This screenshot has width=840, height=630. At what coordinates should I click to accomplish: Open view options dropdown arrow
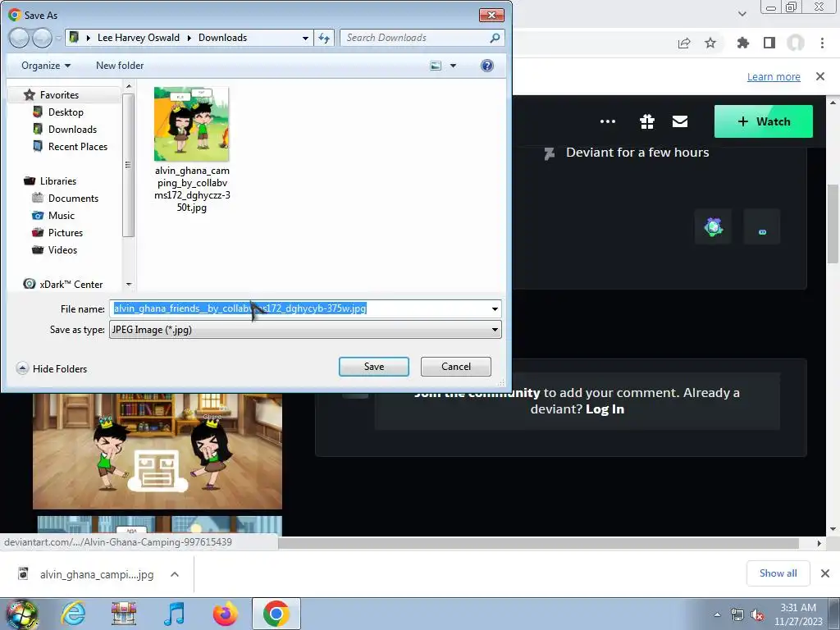click(453, 66)
